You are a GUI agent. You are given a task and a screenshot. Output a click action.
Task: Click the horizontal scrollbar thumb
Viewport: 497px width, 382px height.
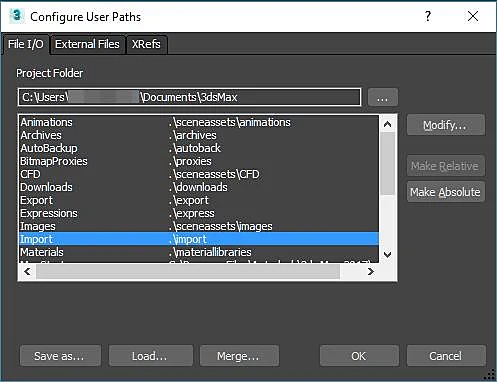click(x=188, y=272)
